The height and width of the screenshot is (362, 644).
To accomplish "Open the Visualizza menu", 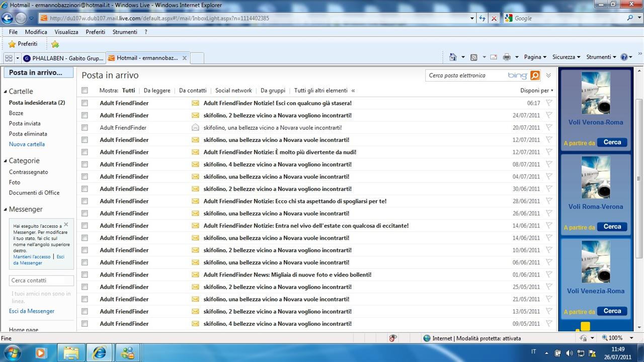I will point(66,32).
